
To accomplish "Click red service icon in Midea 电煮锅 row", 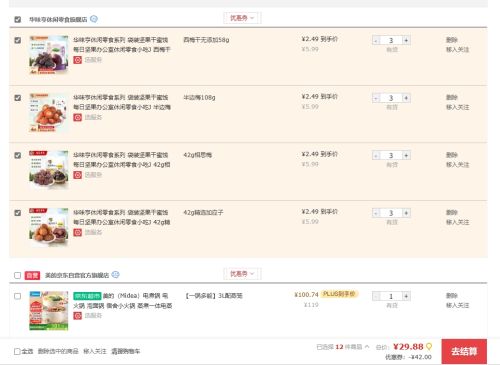I will (x=78, y=316).
